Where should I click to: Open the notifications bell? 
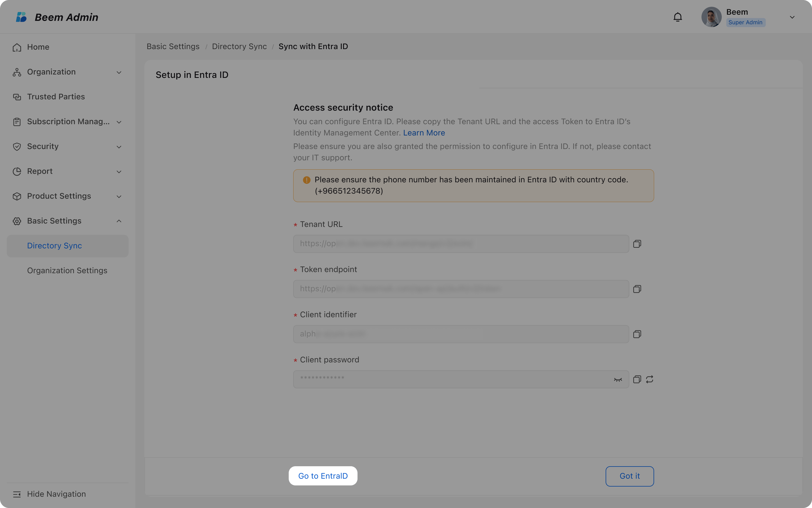point(678,17)
